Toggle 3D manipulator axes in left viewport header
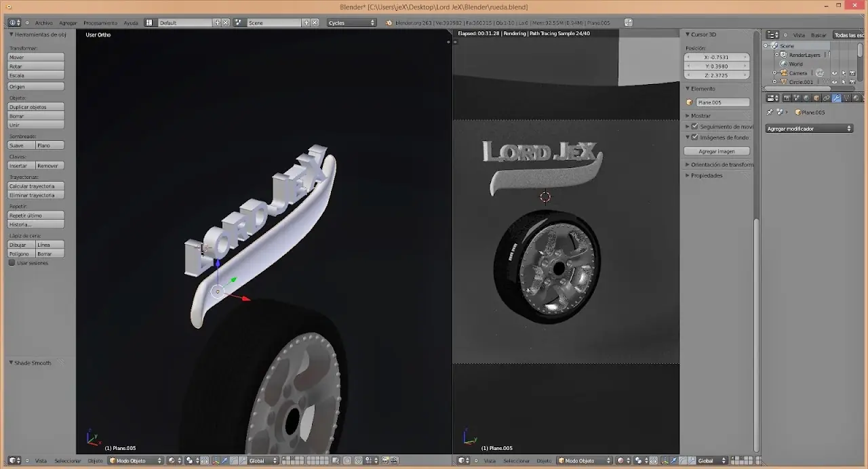Screen dimensions: 868x469 [215, 461]
